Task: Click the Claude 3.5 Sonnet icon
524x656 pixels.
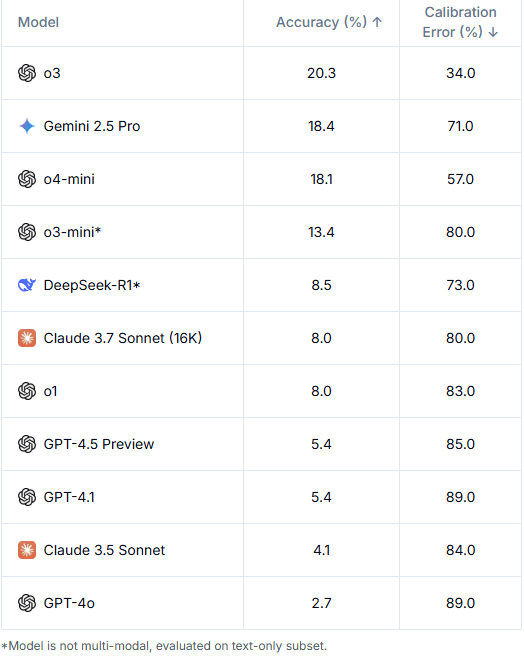Action: pyautogui.click(x=27, y=550)
